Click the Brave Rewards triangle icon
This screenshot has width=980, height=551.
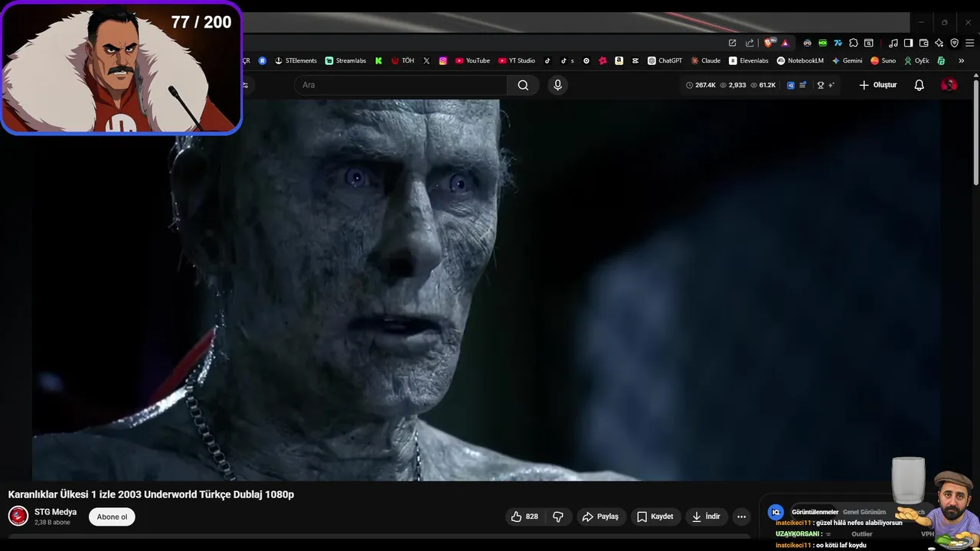coord(785,43)
